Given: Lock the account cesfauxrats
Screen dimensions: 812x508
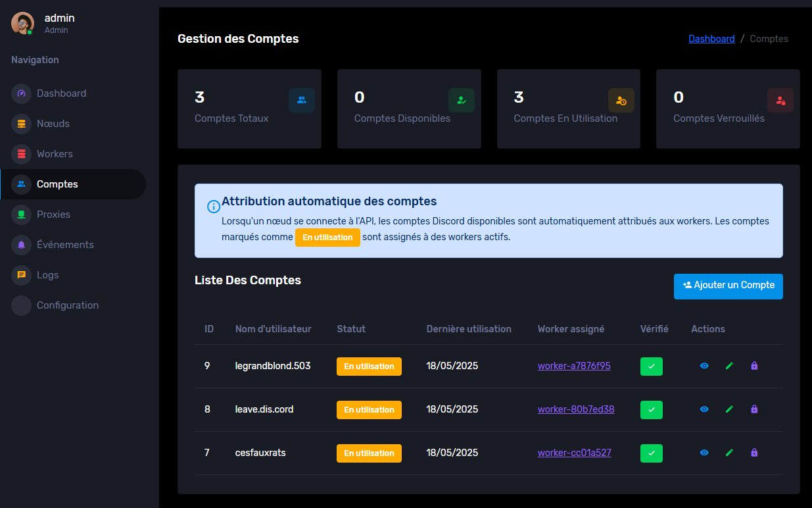Looking at the screenshot, I should (754, 453).
